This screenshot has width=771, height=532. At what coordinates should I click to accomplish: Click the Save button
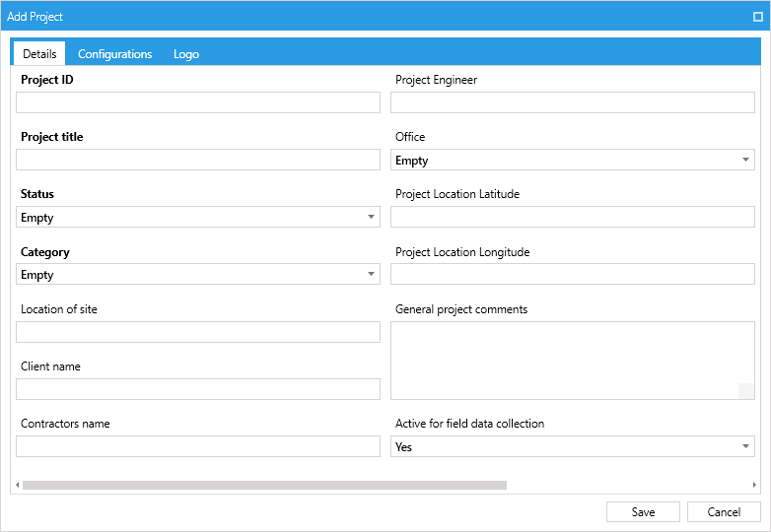643,512
